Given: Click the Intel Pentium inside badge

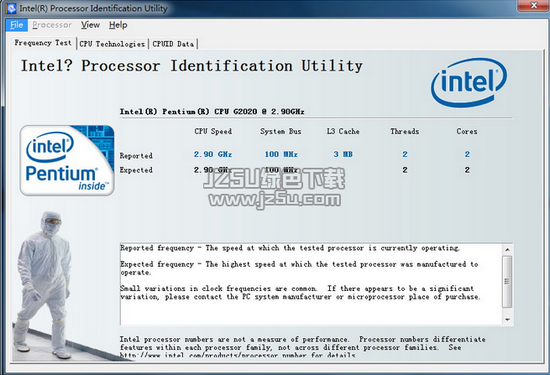Looking at the screenshot, I should coord(67,160).
